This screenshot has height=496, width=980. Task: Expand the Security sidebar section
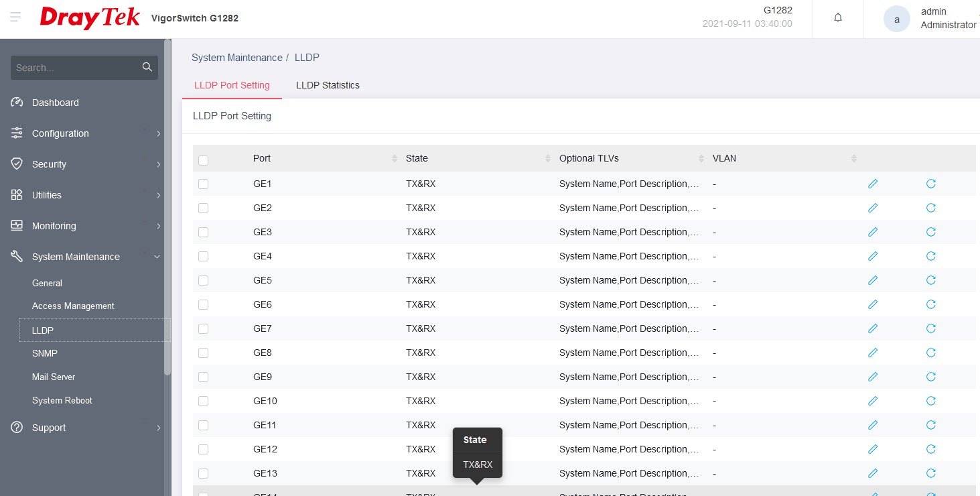click(49, 164)
